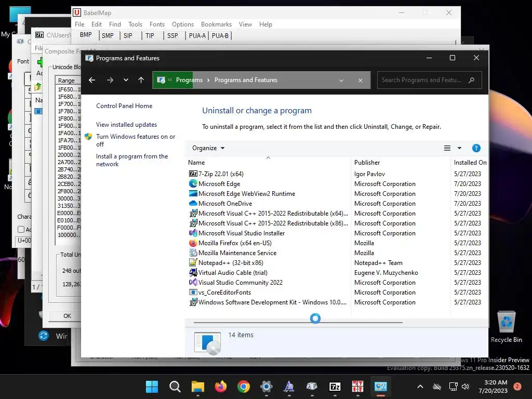This screenshot has height=399, width=532.
Task: Go back using the back arrow
Action: click(91, 80)
